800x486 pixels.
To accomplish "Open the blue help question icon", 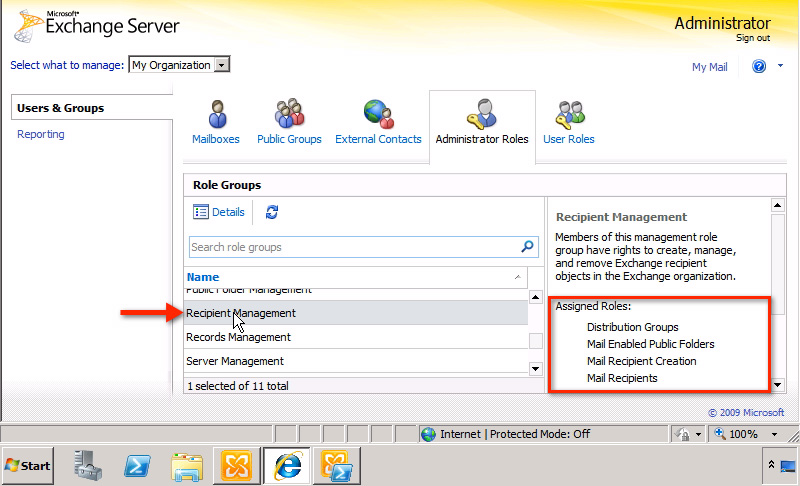I will point(759,66).
